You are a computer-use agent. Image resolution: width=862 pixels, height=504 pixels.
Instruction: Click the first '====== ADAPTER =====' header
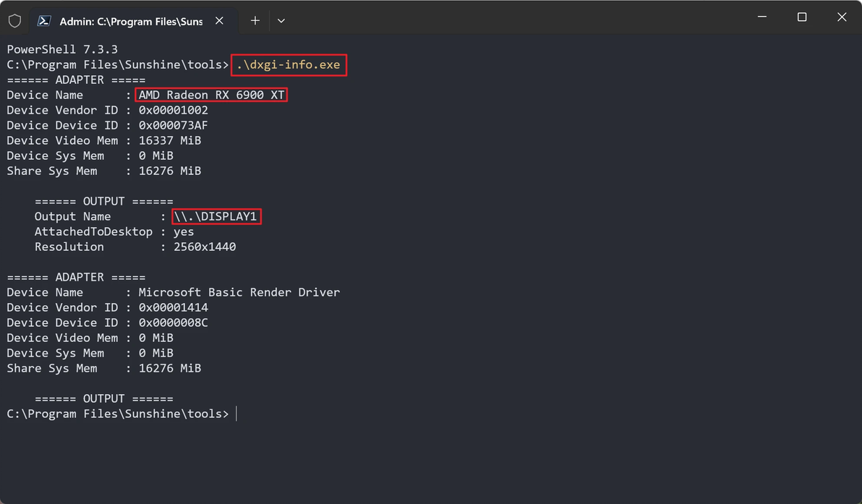click(76, 80)
